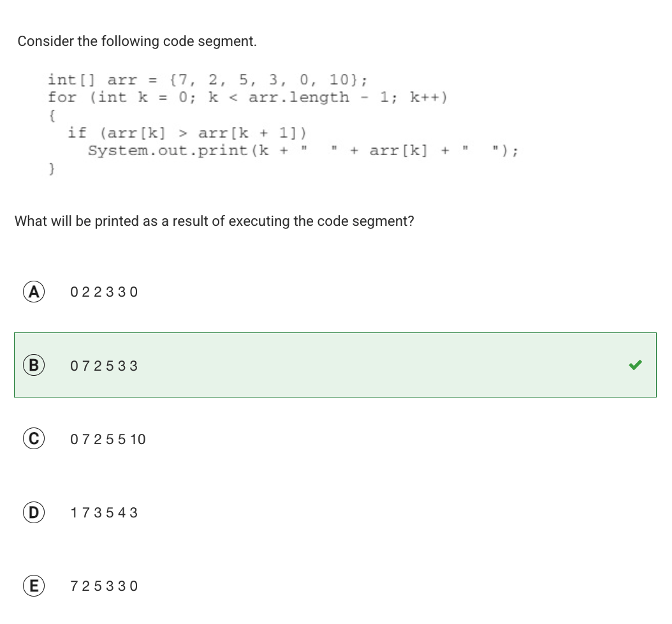The image size is (672, 624).
Task: Select answer choice B radio circle
Action: pos(33,365)
